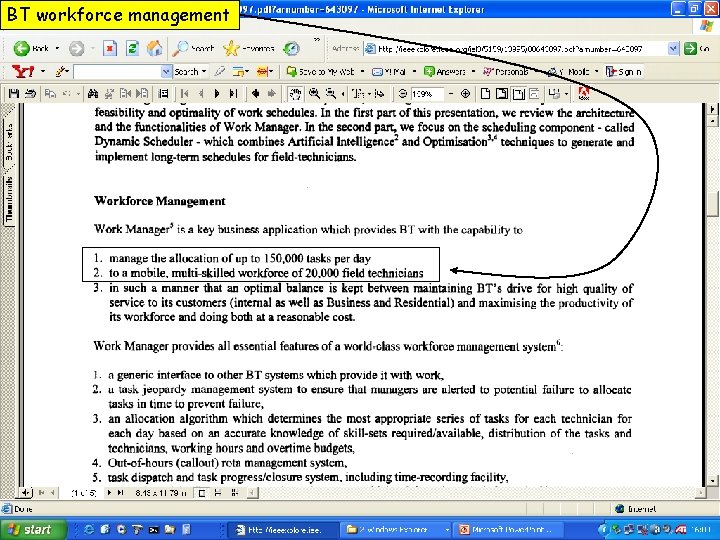Open the Yahoo Search button dropdown
The image size is (720, 540).
tap(204, 72)
